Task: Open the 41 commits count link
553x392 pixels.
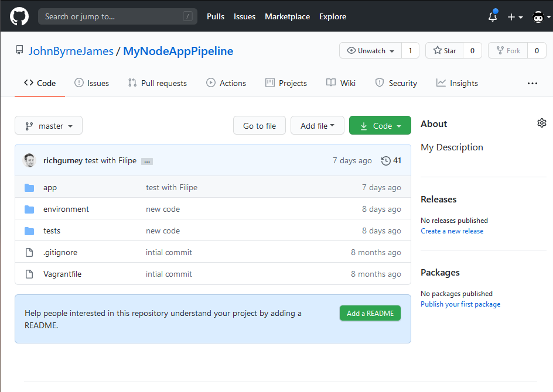Action: point(391,161)
